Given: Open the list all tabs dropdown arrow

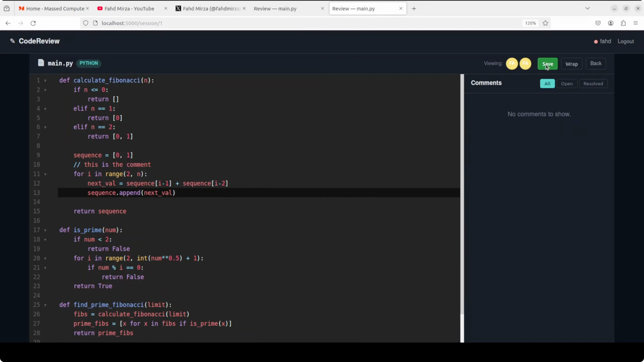Looking at the screenshot, I should coord(587,9).
